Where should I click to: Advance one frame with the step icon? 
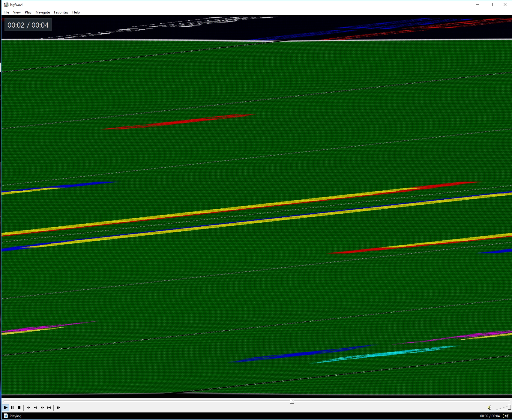point(58,407)
